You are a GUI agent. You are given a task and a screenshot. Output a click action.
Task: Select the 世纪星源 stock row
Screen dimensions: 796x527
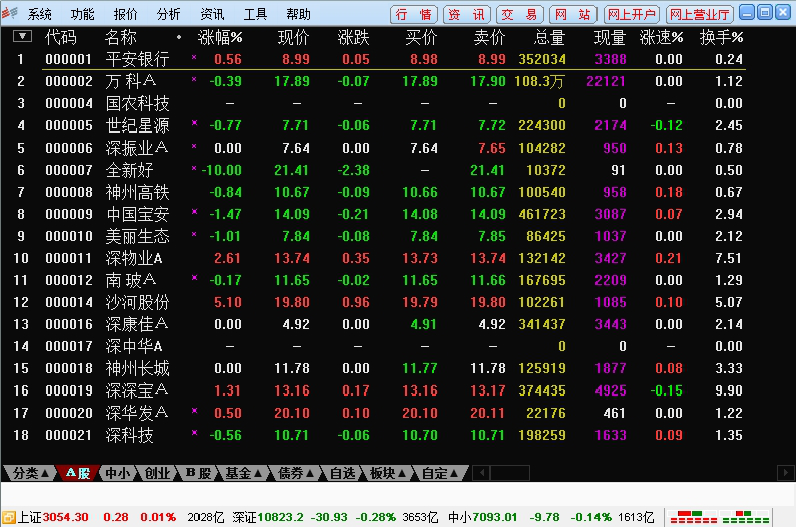(x=379, y=125)
